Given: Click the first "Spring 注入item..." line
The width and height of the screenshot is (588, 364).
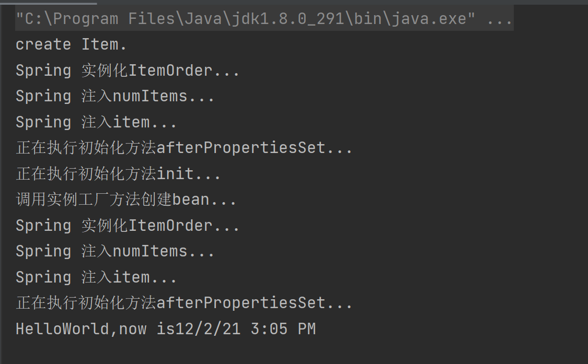Looking at the screenshot, I should click(96, 122).
